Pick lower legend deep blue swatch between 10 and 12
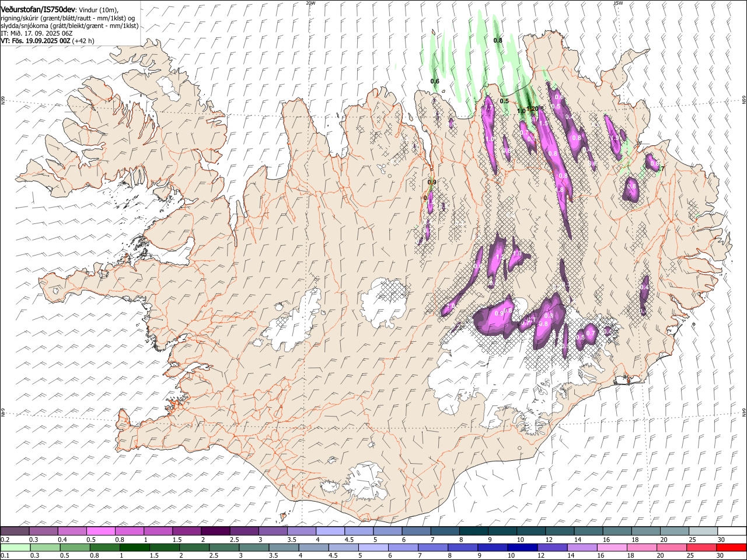 (522, 548)
